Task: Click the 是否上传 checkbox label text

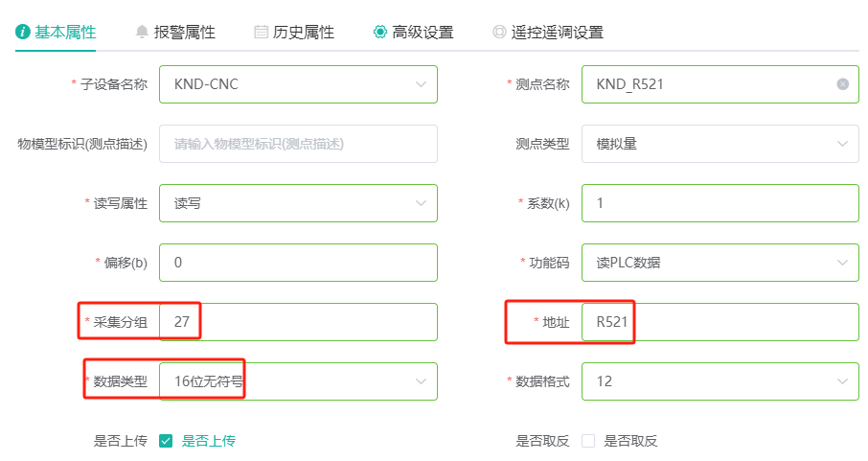Action: (x=209, y=441)
